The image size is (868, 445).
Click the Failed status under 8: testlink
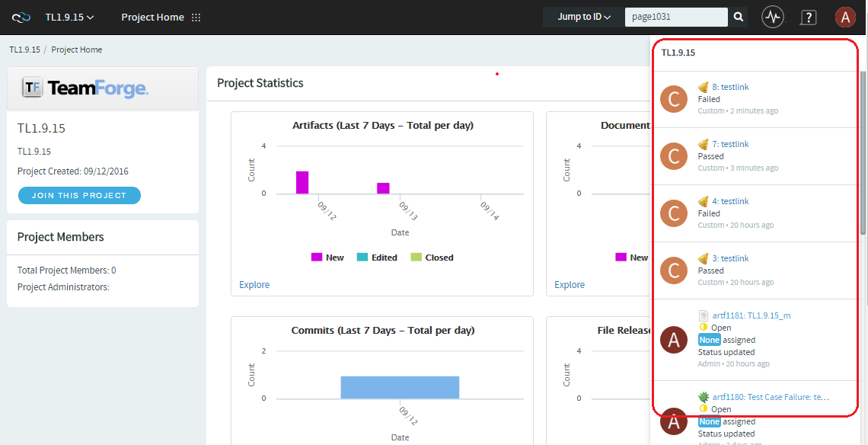(x=709, y=99)
